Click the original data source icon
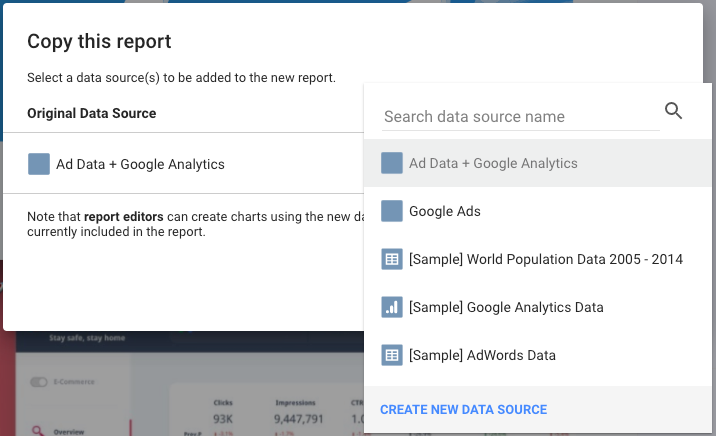 (39, 164)
